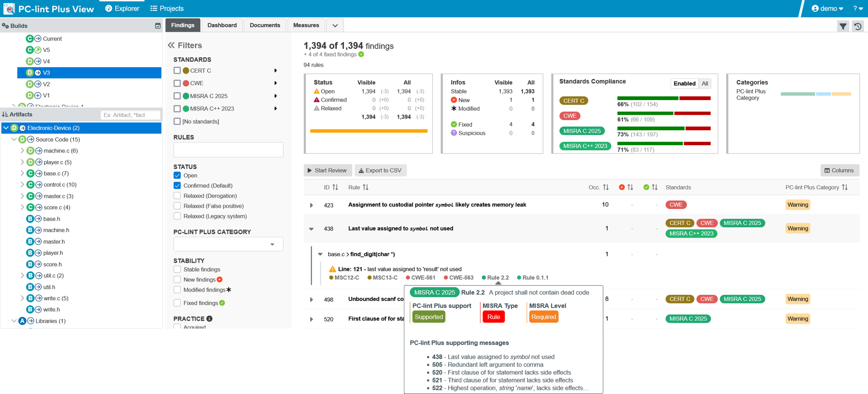Click Export to CSV button
This screenshot has width=868, height=394.
click(380, 171)
